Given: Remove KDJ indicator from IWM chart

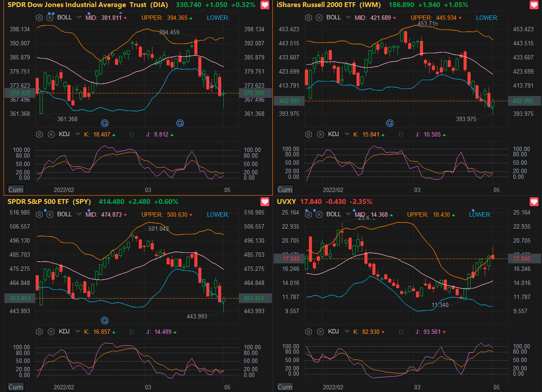Looking at the screenshot, I should coord(320,134).
